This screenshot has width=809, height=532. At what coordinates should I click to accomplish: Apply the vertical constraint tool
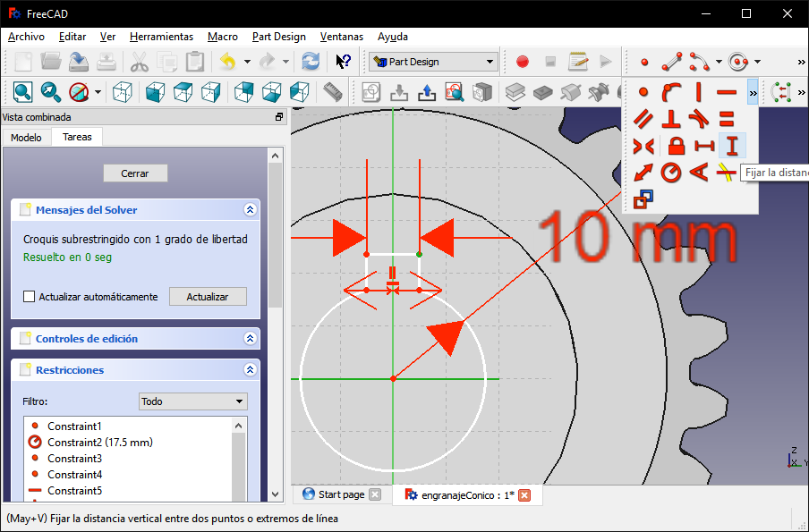699,92
